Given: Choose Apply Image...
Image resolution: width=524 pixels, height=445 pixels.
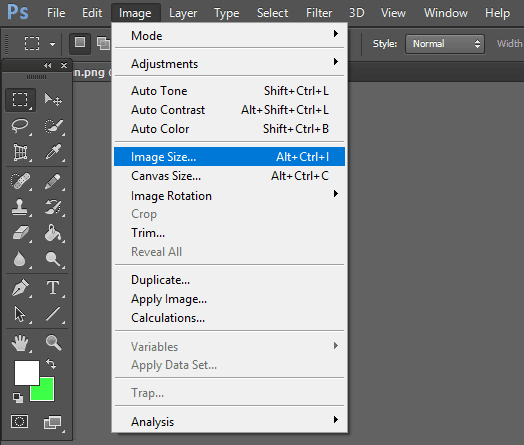Looking at the screenshot, I should click(x=229, y=299).
